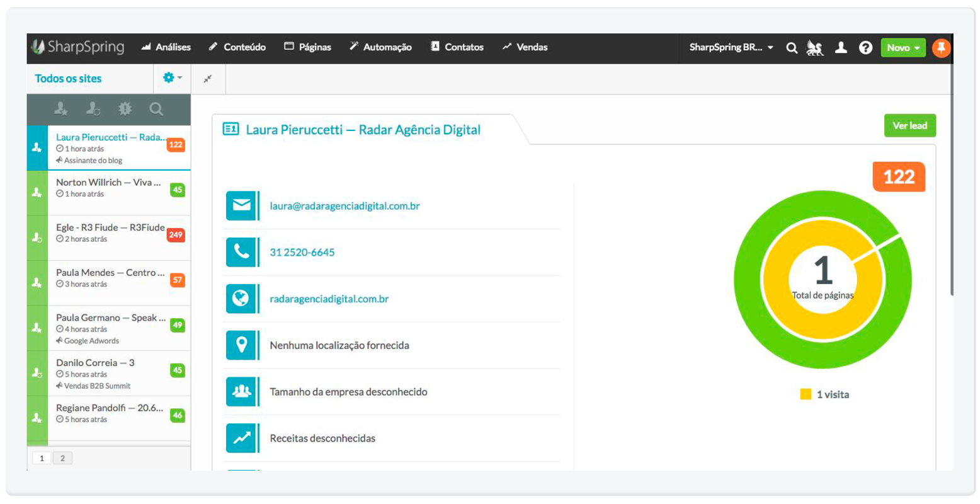Viewport: 980px width, 504px height.
Task: Click Norton Willrich's green lead icon
Action: pos(37,193)
